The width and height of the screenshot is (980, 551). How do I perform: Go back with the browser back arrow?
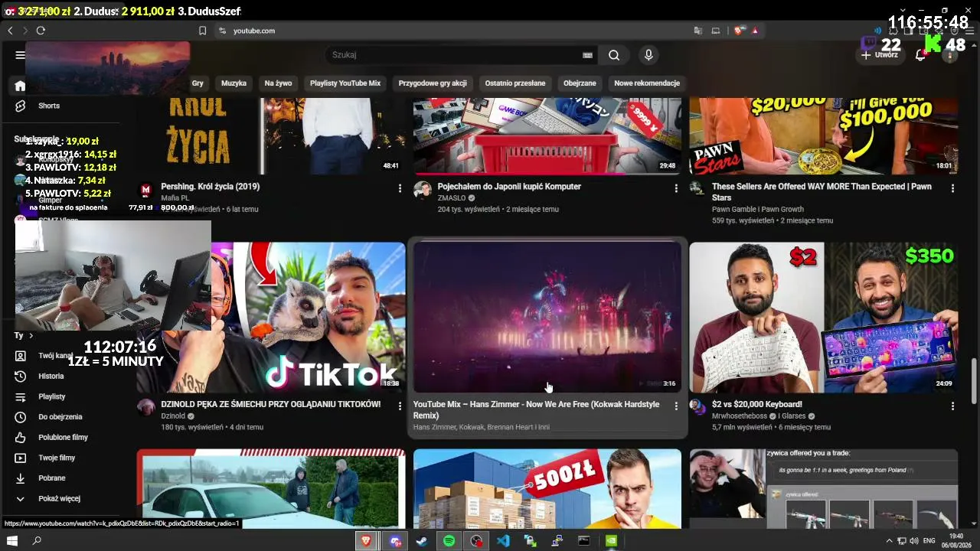click(10, 31)
